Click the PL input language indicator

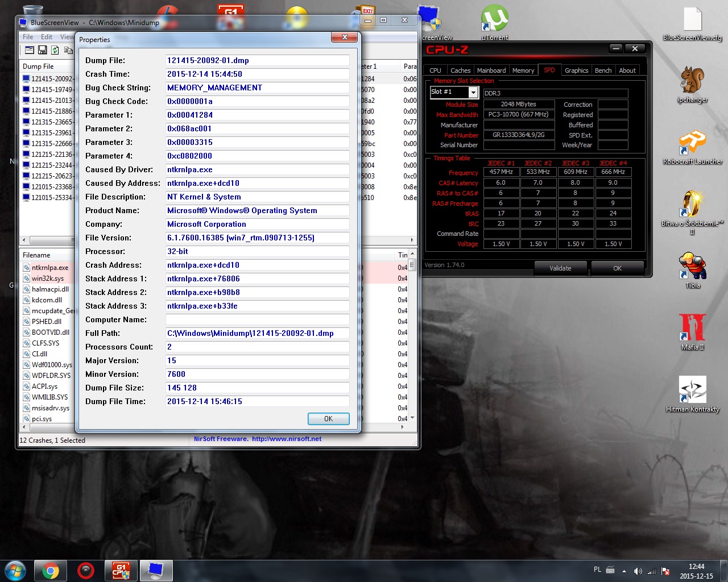point(597,569)
